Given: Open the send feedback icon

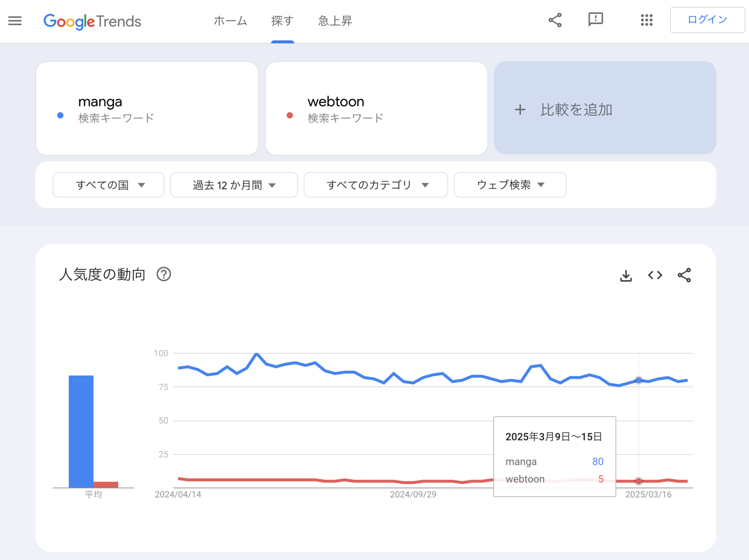Looking at the screenshot, I should pos(595,20).
